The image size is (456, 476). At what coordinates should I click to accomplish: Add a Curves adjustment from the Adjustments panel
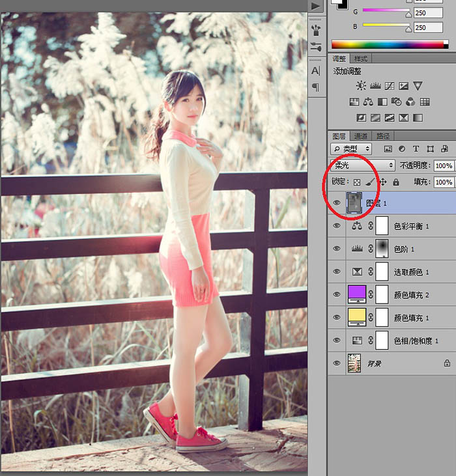(390, 86)
